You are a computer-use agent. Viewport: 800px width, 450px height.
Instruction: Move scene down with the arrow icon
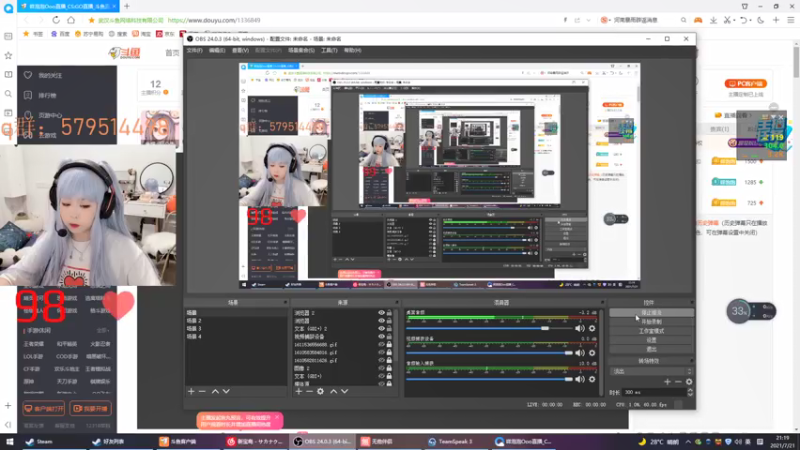pyautogui.click(x=226, y=391)
